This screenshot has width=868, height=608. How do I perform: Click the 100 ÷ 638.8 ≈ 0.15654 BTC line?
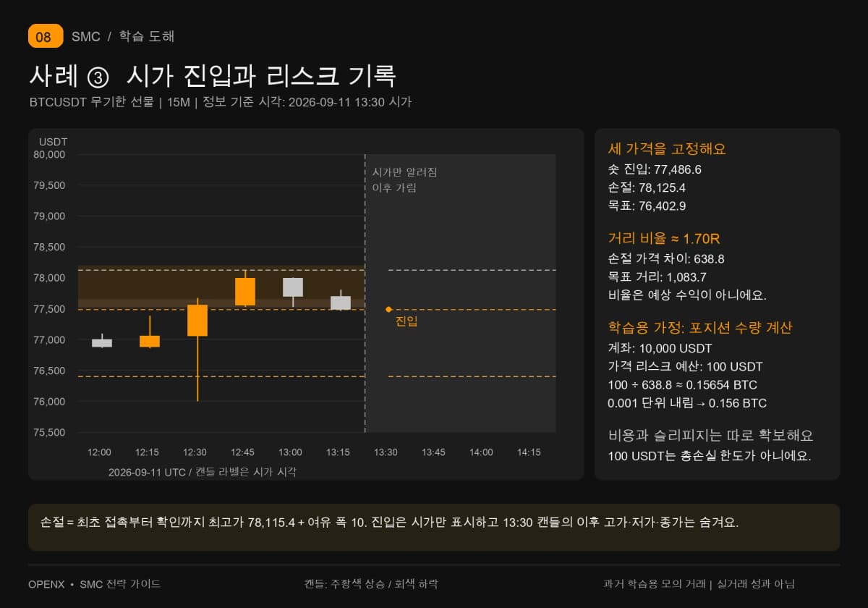coord(683,385)
